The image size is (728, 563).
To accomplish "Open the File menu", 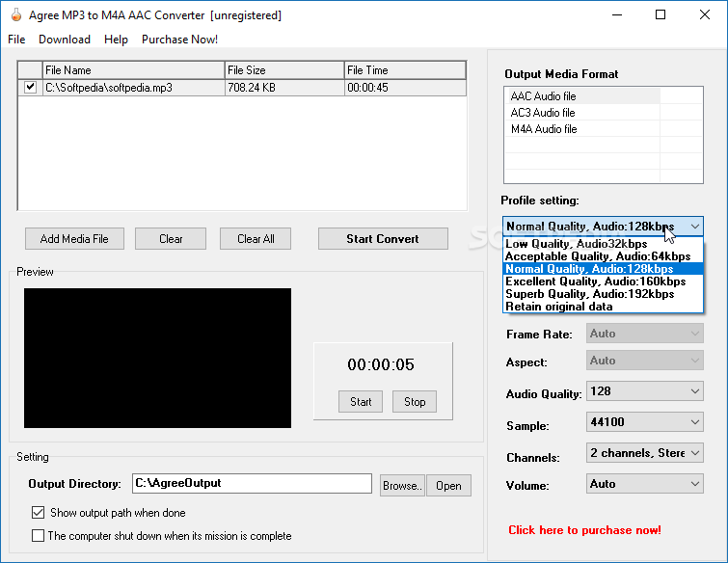I will [16, 40].
